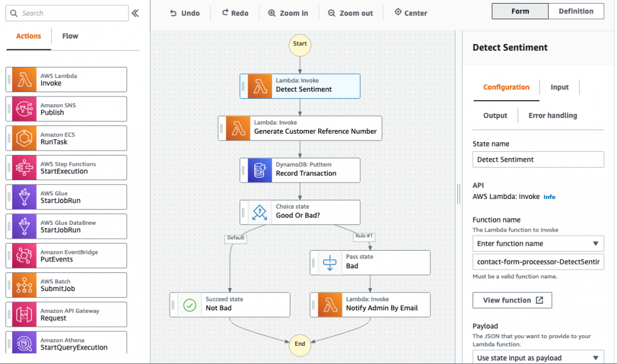617x364 pixels.
Task: Click the Detect Sentiment node label
Action: (304, 90)
